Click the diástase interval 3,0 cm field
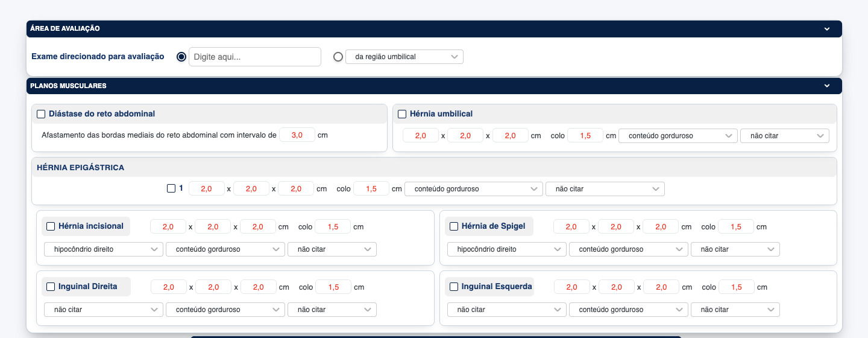The width and height of the screenshot is (868, 338). (297, 135)
